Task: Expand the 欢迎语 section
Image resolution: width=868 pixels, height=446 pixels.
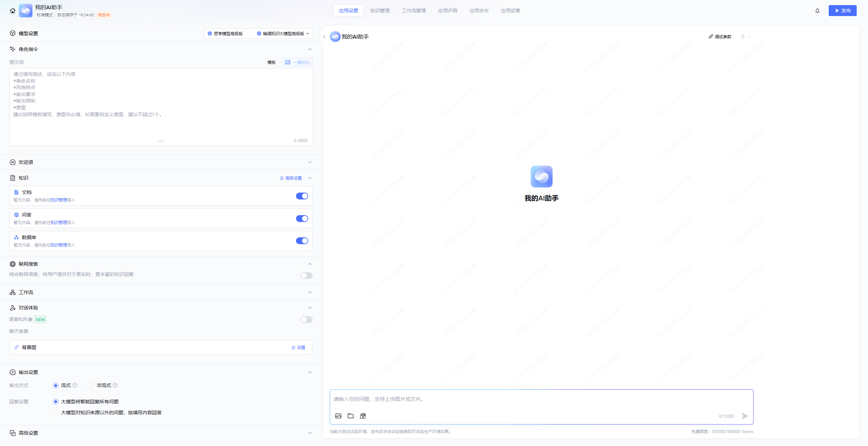Action: pos(310,162)
